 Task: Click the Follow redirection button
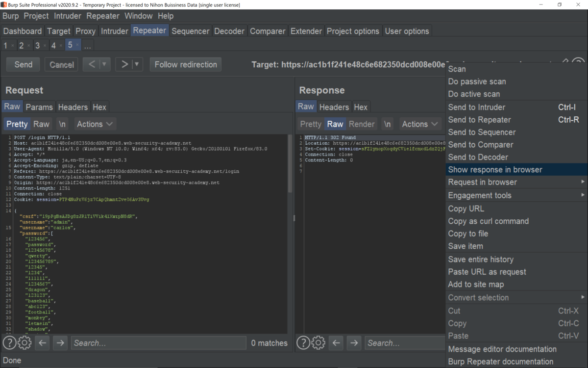click(186, 64)
